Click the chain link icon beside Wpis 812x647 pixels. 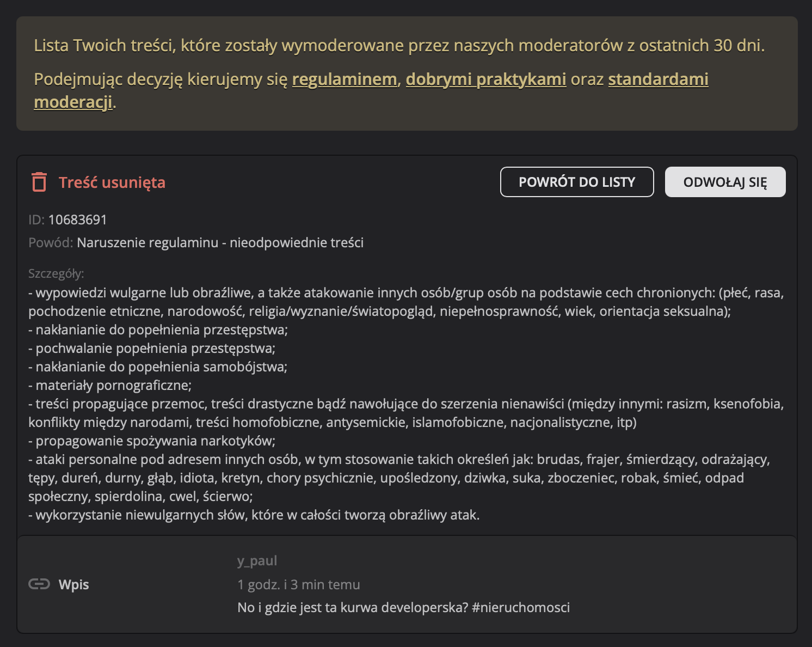pos(39,584)
